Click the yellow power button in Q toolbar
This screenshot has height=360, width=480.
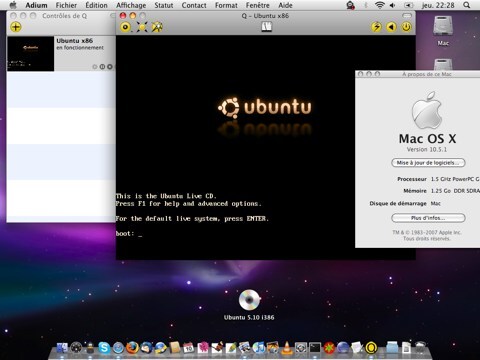[x=406, y=27]
